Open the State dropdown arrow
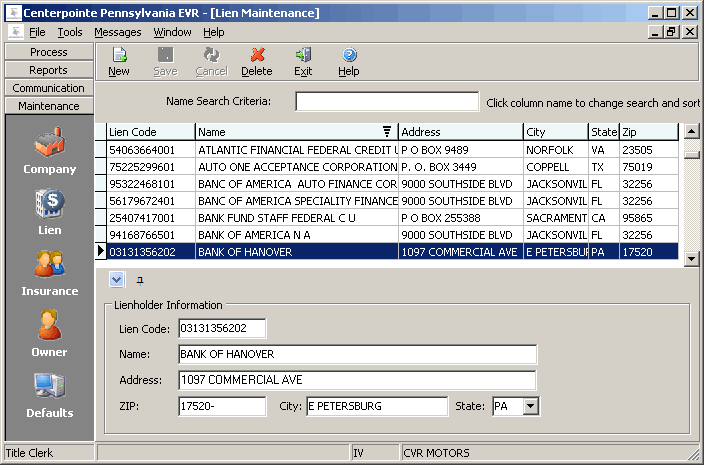 coord(531,406)
